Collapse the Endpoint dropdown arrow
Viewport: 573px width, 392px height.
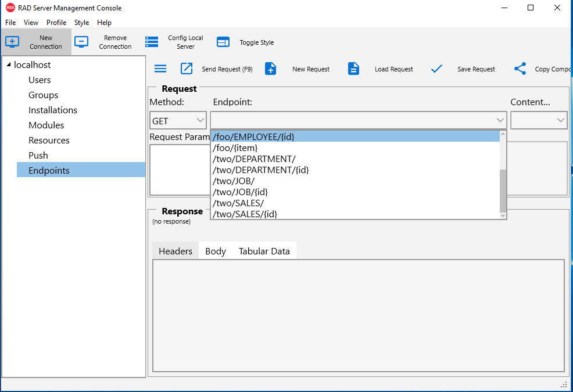coord(500,120)
